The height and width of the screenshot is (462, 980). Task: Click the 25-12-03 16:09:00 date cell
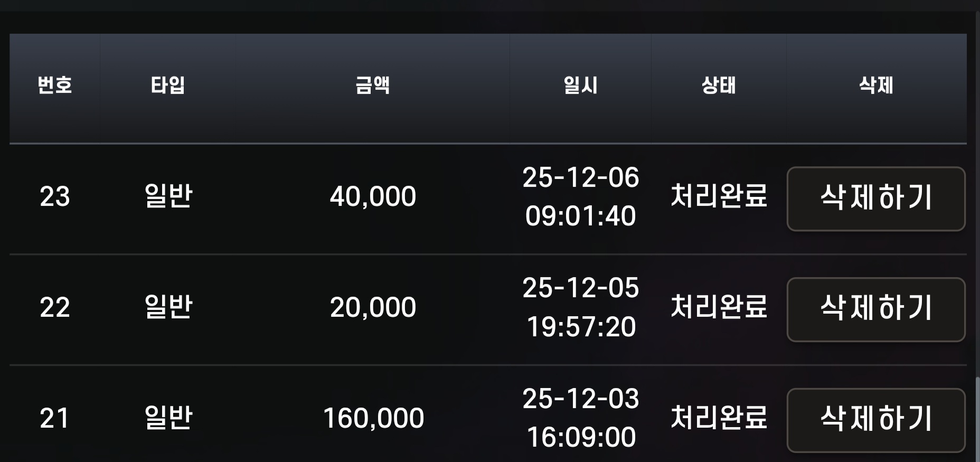[581, 418]
